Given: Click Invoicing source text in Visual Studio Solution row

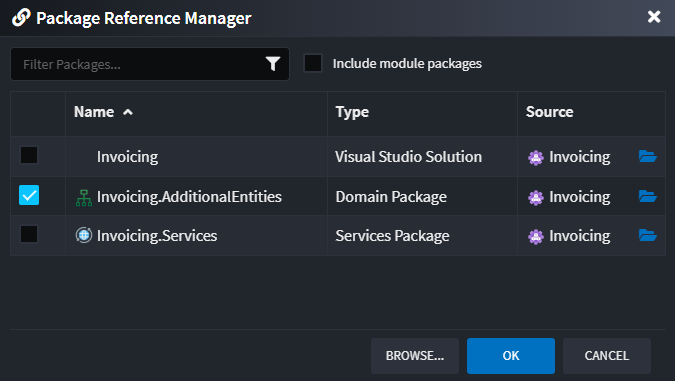Looking at the screenshot, I should [579, 157].
